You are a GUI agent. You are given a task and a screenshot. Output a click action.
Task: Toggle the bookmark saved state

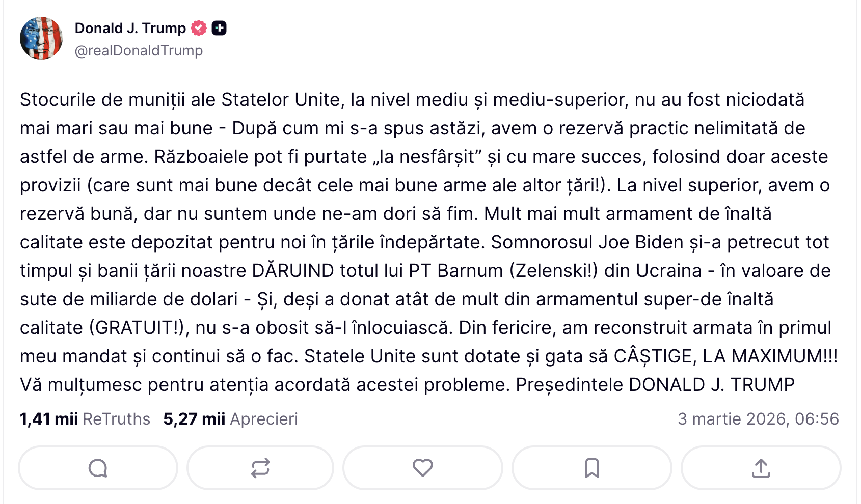pos(591,467)
